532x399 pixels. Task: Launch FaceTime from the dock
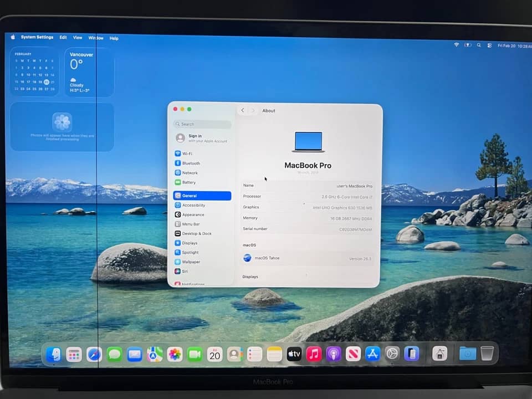click(195, 355)
